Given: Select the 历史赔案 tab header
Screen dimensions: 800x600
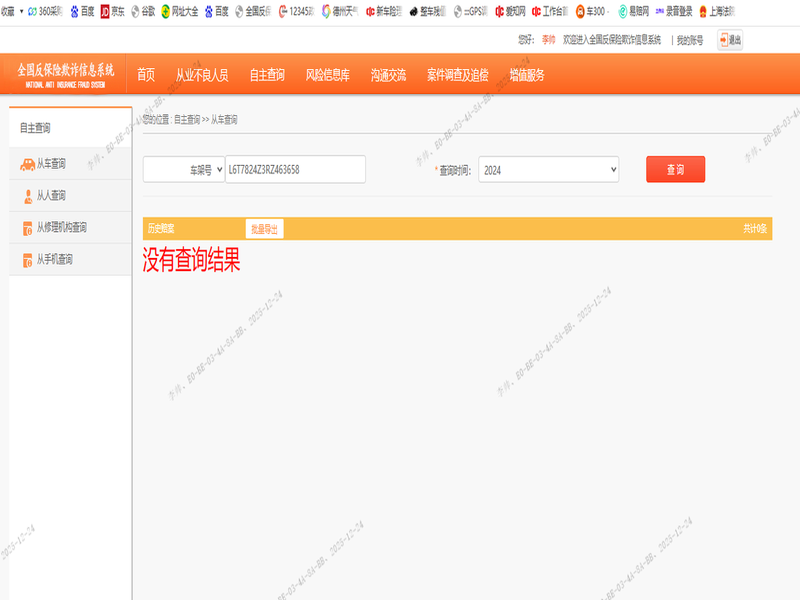Looking at the screenshot, I should point(160,229).
